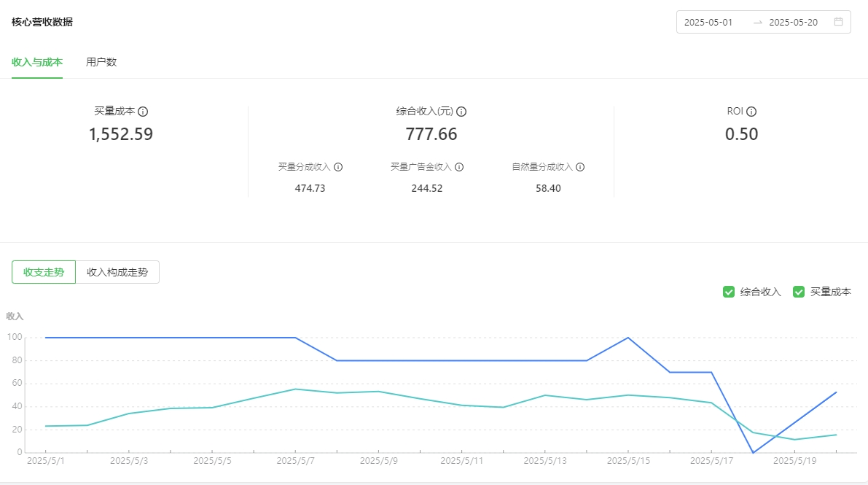Open calendar icon in date range picker

coord(839,22)
